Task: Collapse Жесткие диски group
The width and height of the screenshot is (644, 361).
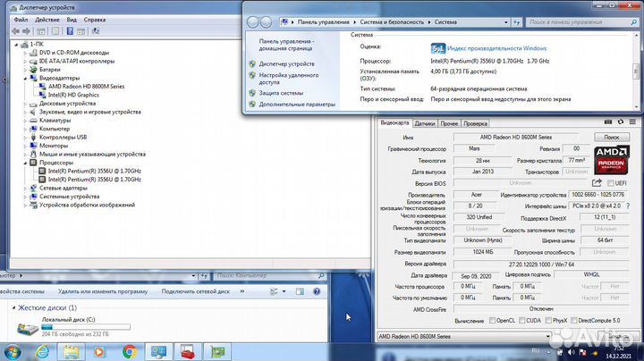Action: (x=13, y=307)
